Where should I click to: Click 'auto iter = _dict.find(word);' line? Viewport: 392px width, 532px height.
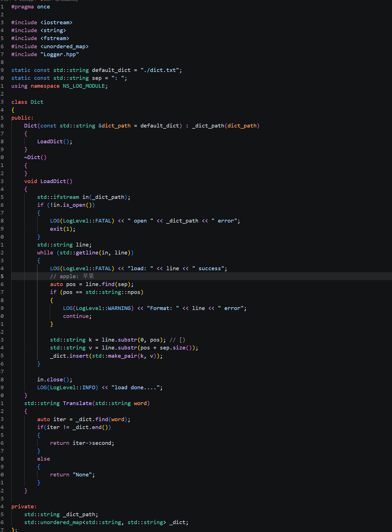[84, 419]
